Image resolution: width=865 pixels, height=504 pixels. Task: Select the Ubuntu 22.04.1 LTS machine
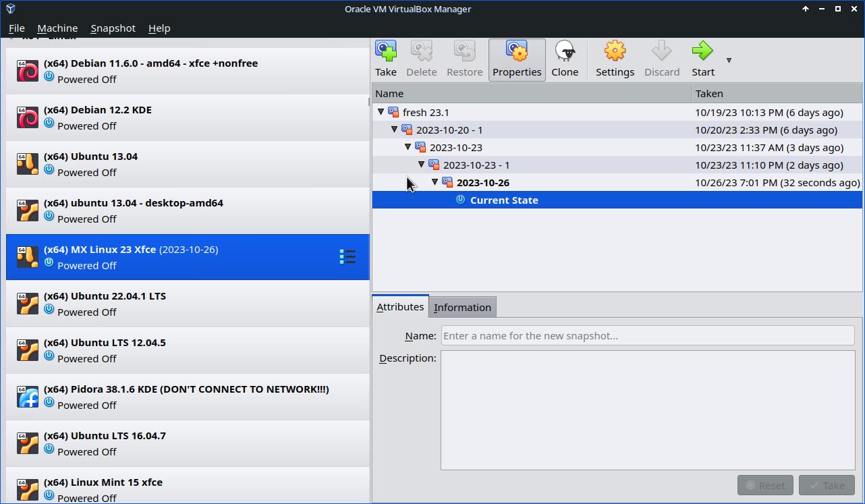(188, 304)
